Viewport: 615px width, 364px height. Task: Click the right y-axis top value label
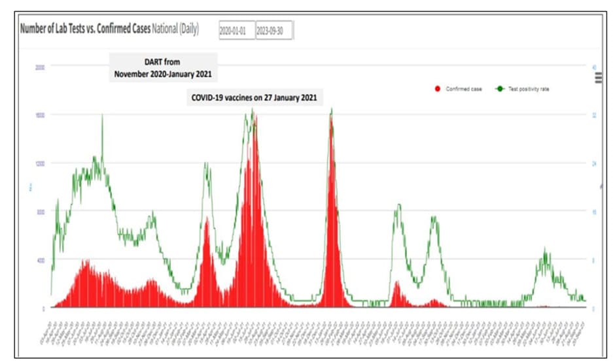tap(593, 67)
